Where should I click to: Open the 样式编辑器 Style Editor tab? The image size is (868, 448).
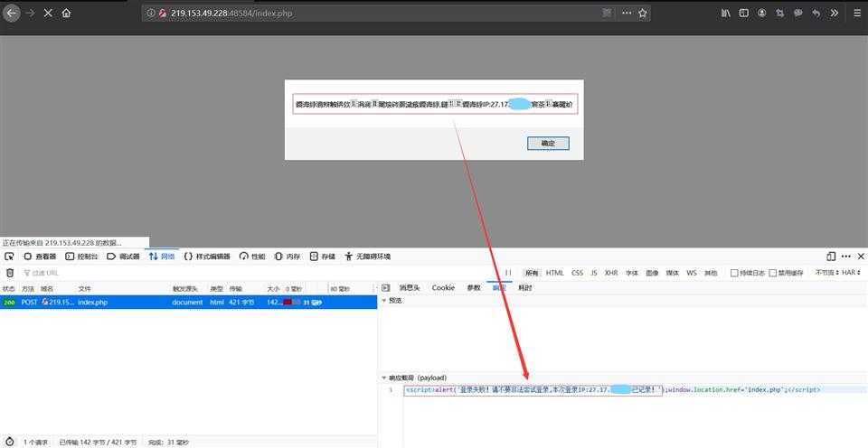[x=206, y=257]
